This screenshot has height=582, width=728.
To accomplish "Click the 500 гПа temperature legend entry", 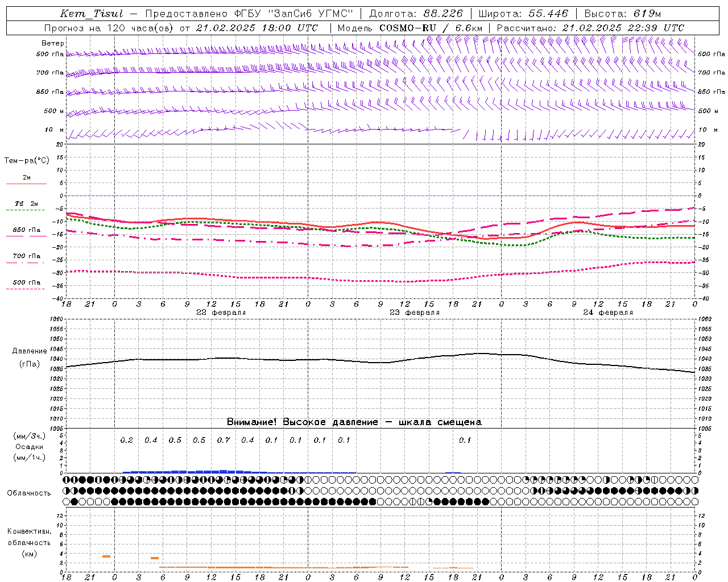I will [27, 282].
